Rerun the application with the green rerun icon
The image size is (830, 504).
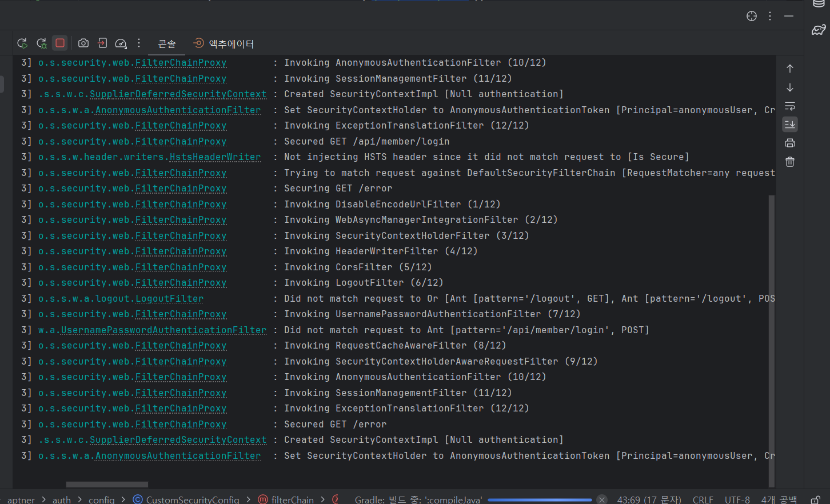(x=22, y=43)
